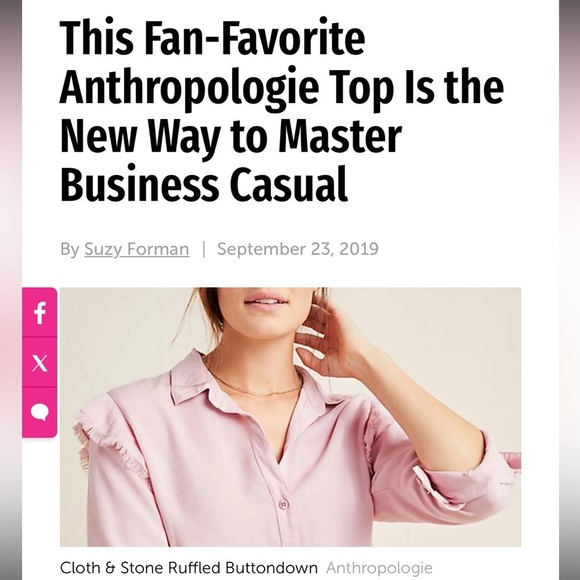580x580 pixels.
Task: Open the grey Anthropologie photo credit
Action: coord(379,567)
